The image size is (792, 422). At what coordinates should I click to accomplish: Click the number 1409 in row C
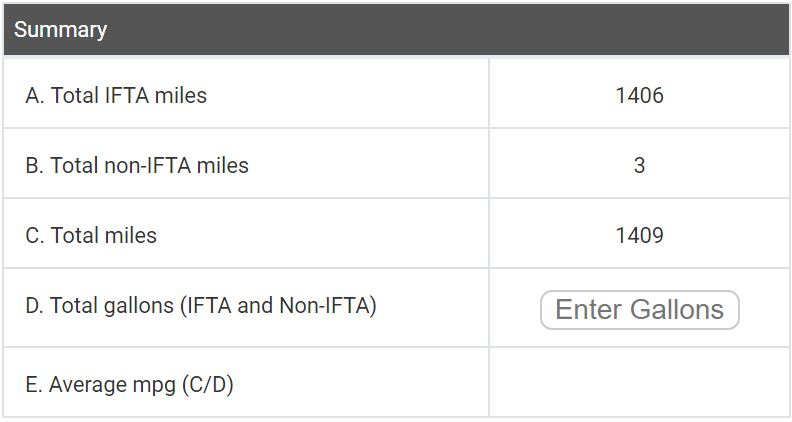point(639,236)
